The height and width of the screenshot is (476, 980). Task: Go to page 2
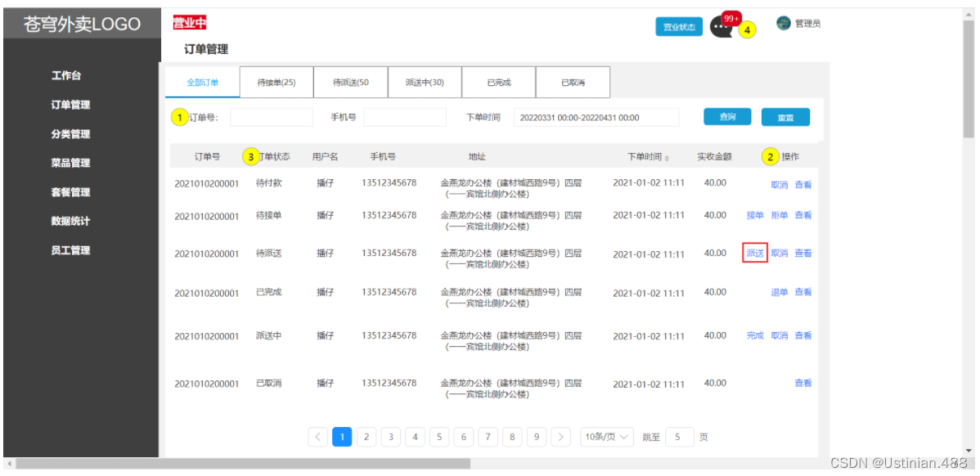[366, 437]
